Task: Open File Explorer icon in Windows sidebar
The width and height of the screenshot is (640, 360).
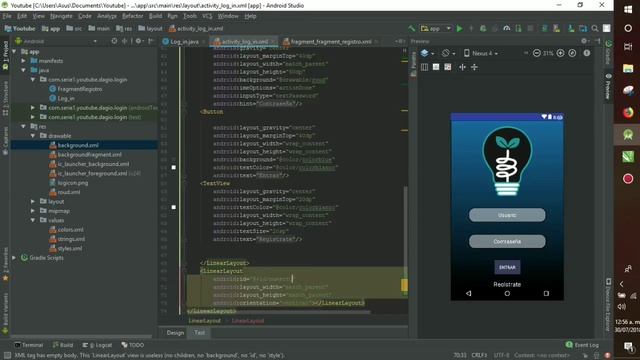Action: [x=628, y=68]
